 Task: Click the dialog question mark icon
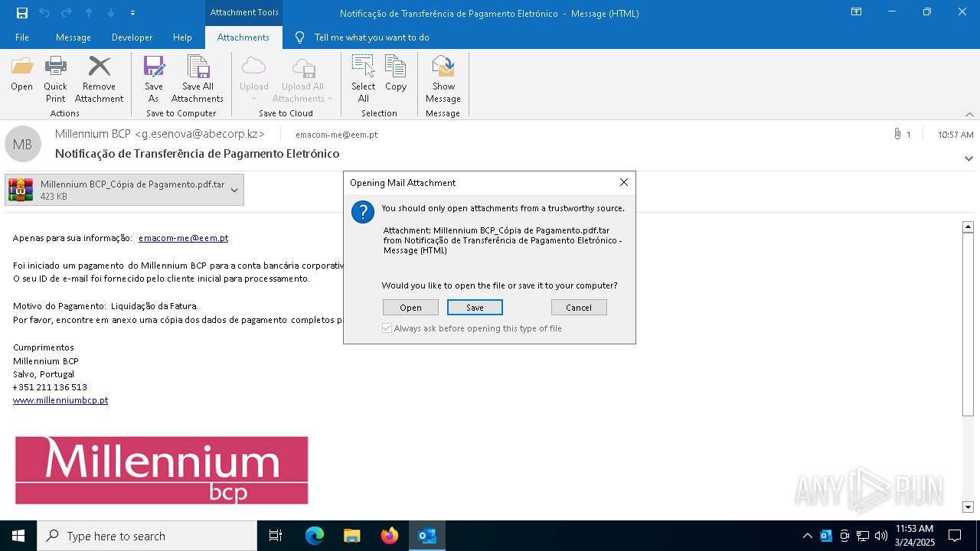click(x=363, y=212)
